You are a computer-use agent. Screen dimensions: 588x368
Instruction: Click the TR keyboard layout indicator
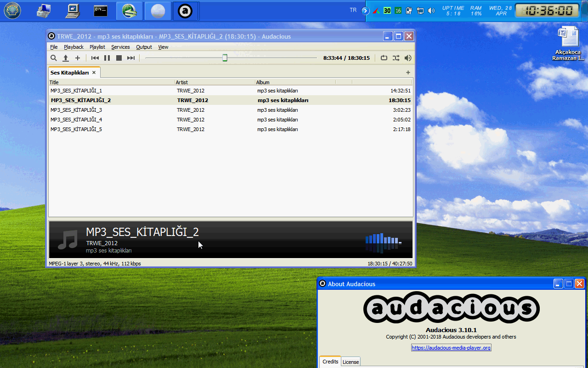point(353,10)
